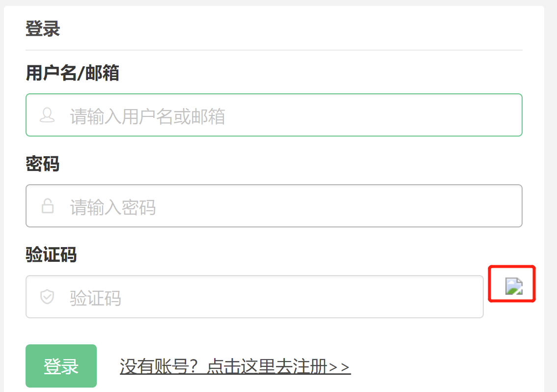Screen dimensions: 557x392
Task: Click the 登录 heading at top
Action: pos(43,28)
